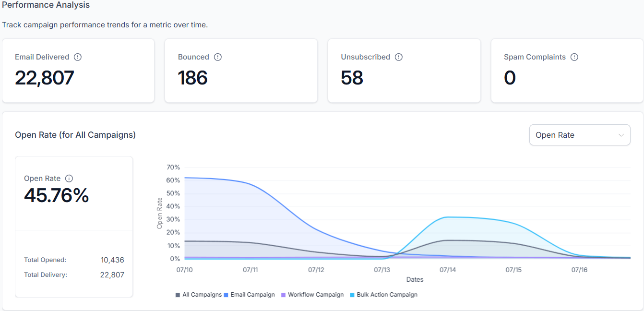Viewport: 644px width, 311px height.
Task: Click the Track campaign performance trends description
Action: point(105,25)
